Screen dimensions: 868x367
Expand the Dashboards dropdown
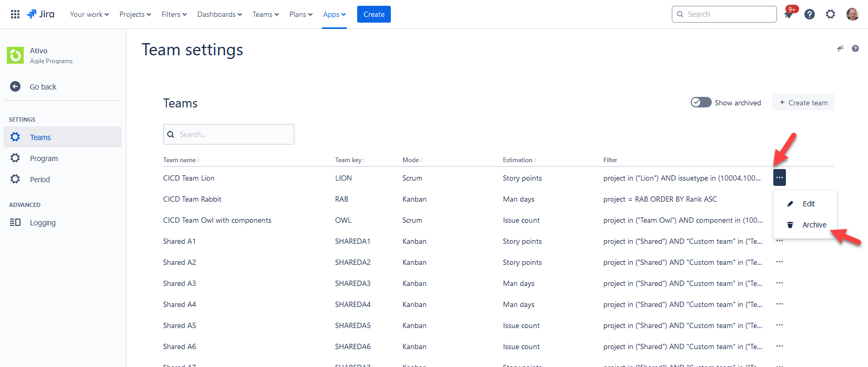pyautogui.click(x=219, y=14)
